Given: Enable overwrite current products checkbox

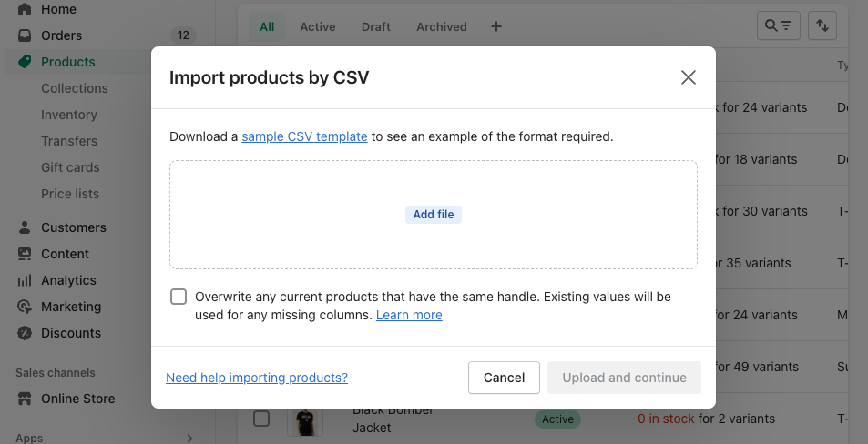Looking at the screenshot, I should (179, 297).
